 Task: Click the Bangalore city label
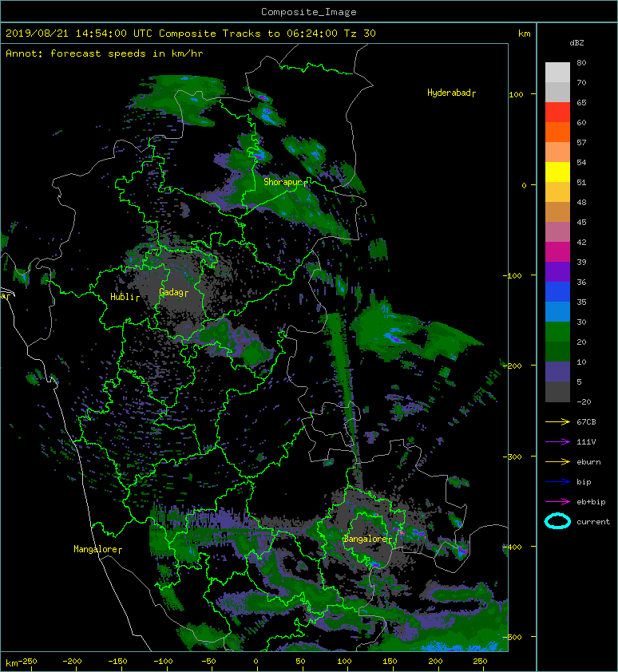(367, 540)
